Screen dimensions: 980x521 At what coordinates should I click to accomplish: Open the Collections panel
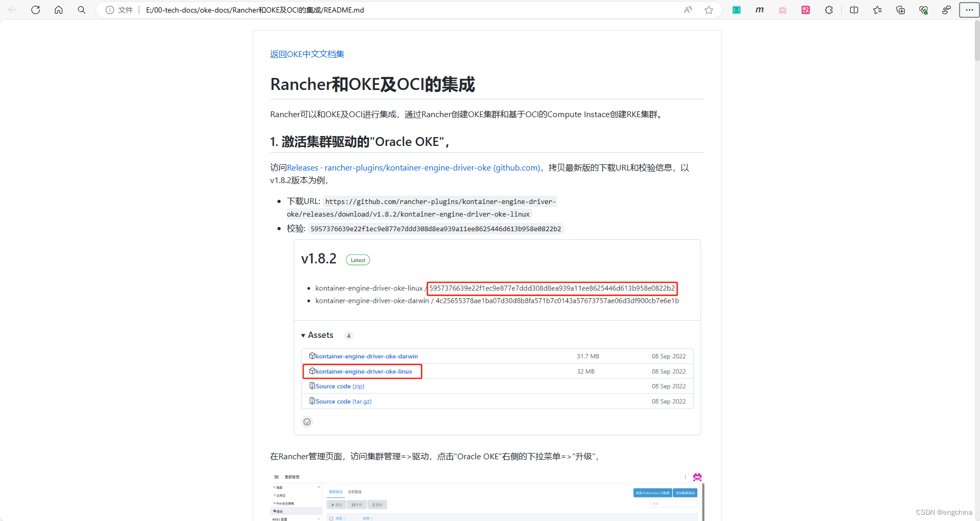900,10
